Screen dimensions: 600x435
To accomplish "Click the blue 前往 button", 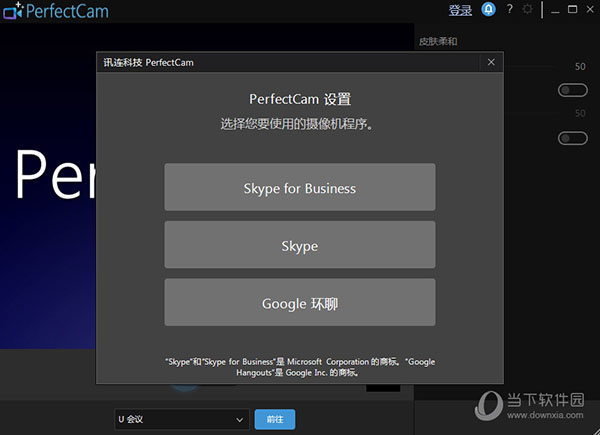I will click(x=275, y=419).
